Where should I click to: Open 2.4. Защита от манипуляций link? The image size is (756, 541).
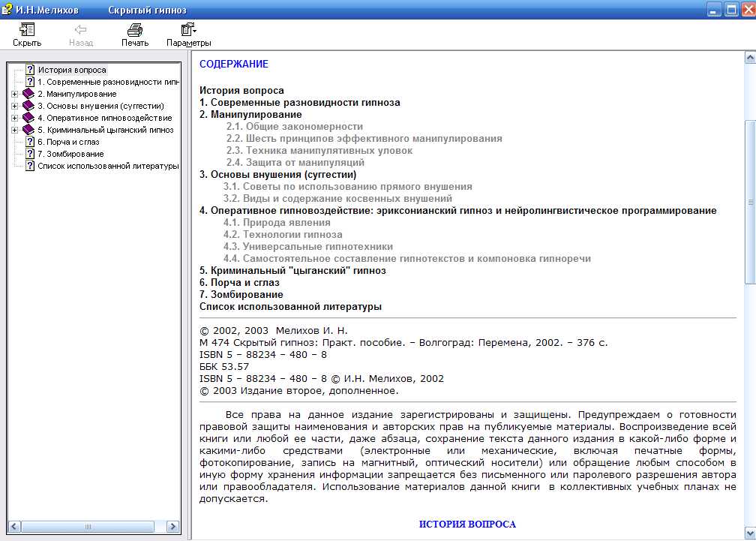pyautogui.click(x=295, y=163)
